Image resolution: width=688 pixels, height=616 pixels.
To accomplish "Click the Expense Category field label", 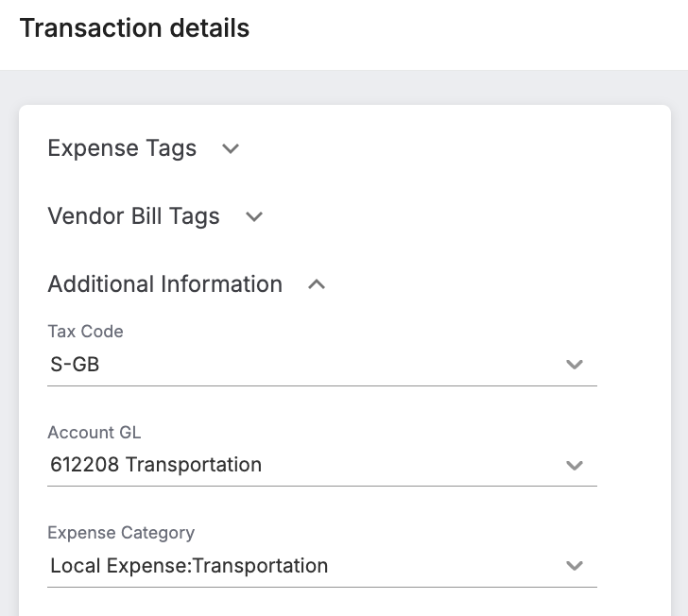I will 121,533.
